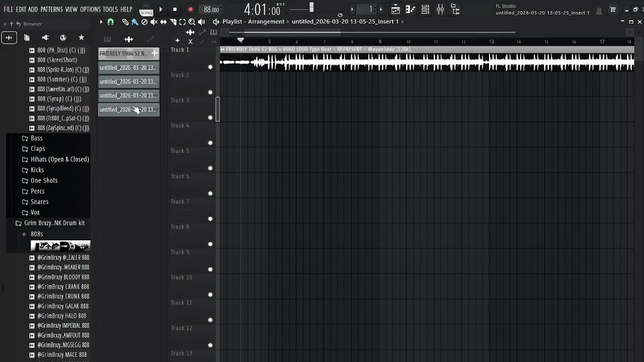The height and width of the screenshot is (362, 644).
Task: Select the Delete tool in playlist toolbar
Action: [144, 22]
